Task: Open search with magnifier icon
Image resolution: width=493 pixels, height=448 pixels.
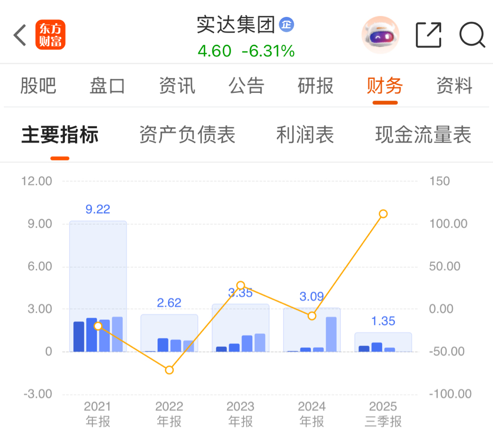Action: [x=472, y=35]
